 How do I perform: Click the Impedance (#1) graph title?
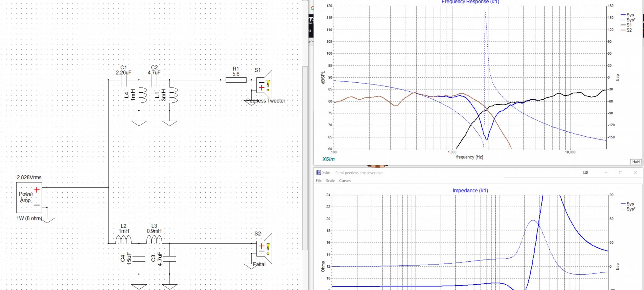pos(470,190)
